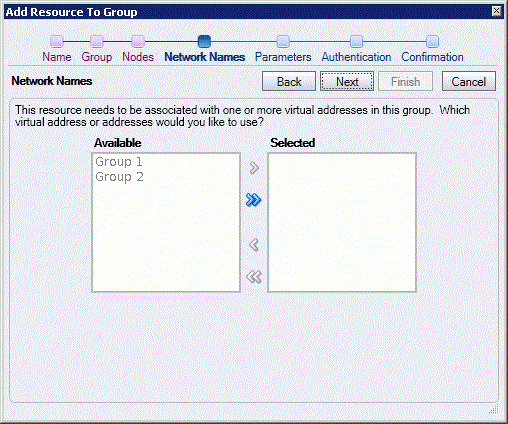Remove selected item with left arrow
Viewport: 508px width, 424px height.
point(254,245)
